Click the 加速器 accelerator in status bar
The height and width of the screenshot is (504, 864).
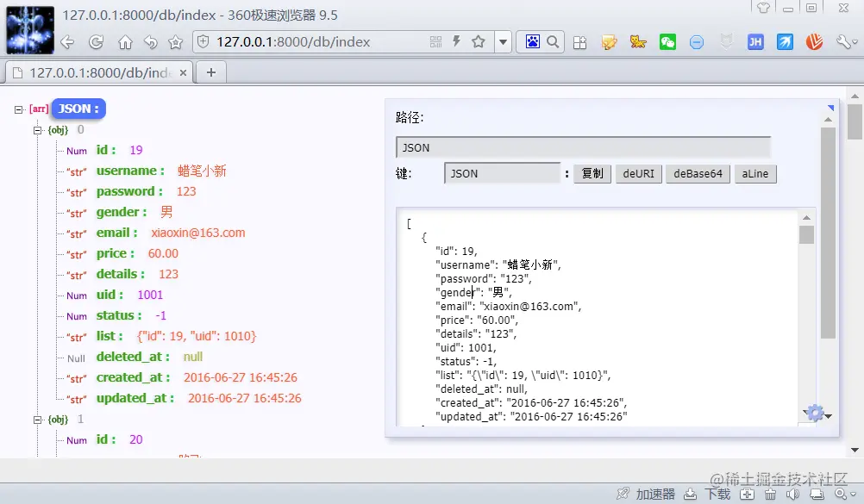point(646,494)
